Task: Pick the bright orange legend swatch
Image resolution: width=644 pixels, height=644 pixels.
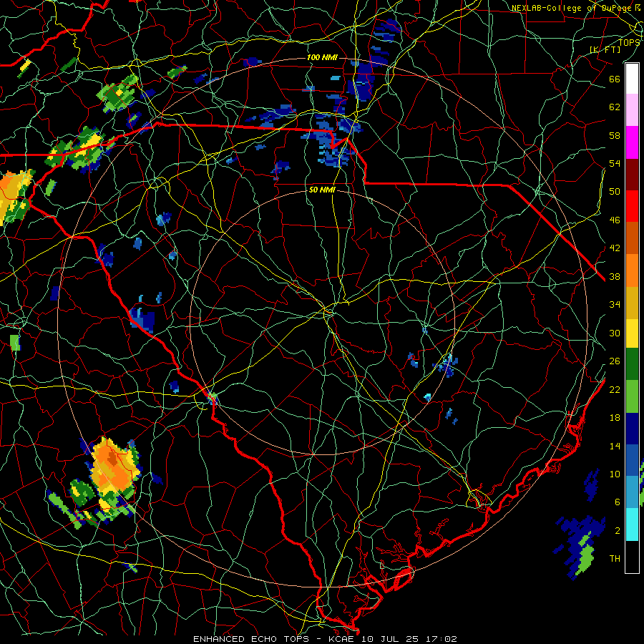Action: click(x=632, y=270)
